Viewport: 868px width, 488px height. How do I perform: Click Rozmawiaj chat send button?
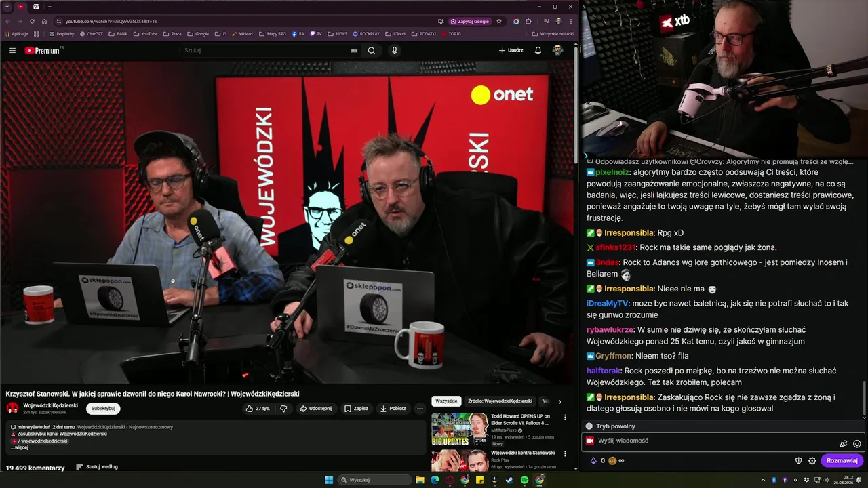tap(842, 461)
